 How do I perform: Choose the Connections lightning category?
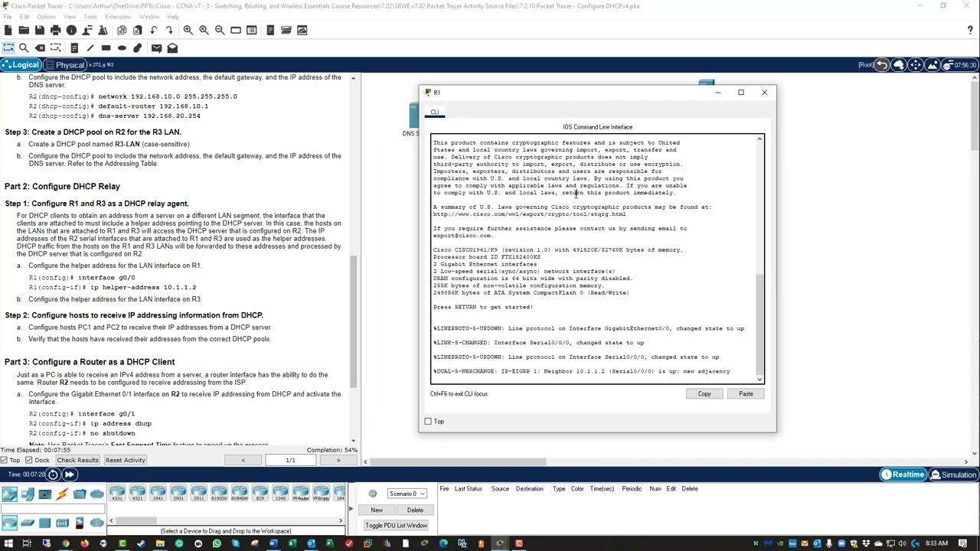(62, 494)
